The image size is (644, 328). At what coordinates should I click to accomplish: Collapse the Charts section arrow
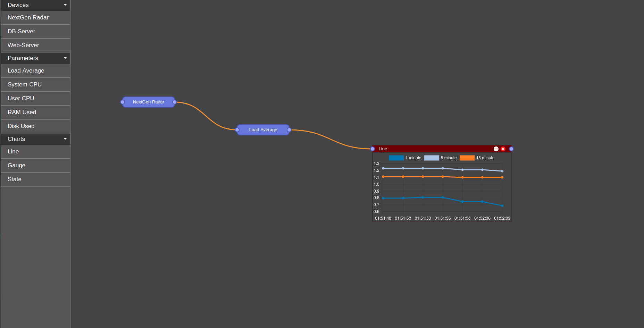point(65,139)
